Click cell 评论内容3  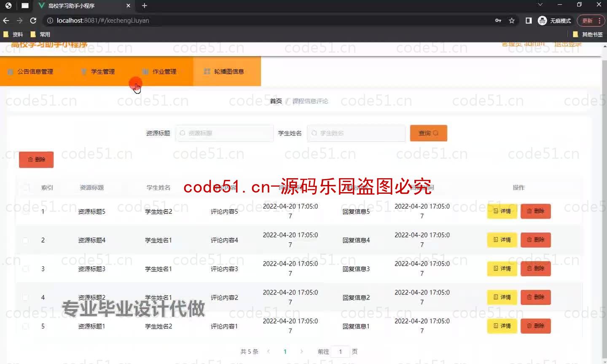pyautogui.click(x=224, y=269)
